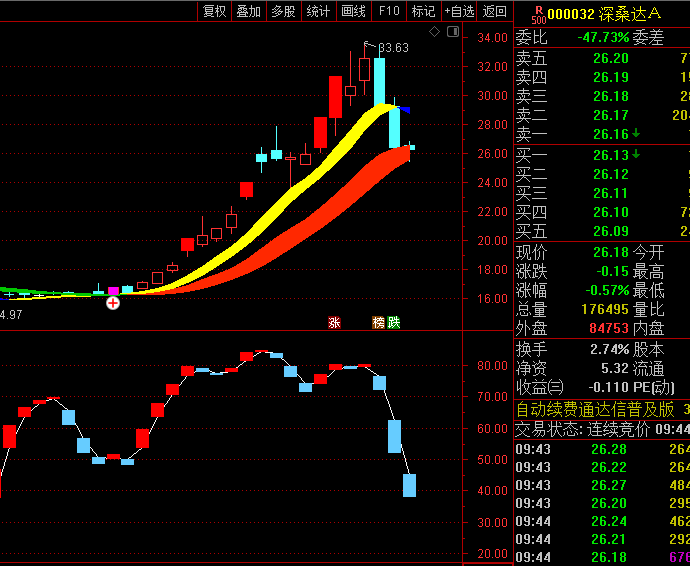This screenshot has width=690, height=566.
Task: Select the 33.63 high price label
Action: [393, 48]
